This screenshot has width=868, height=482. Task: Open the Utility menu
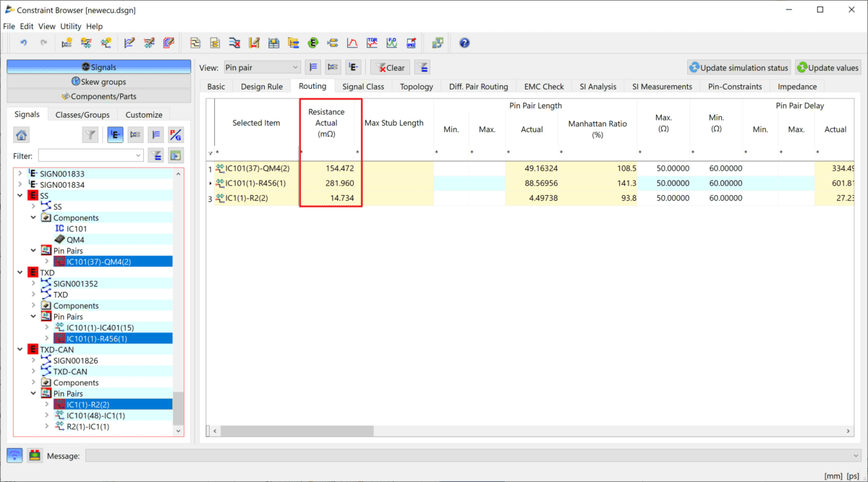coord(71,26)
